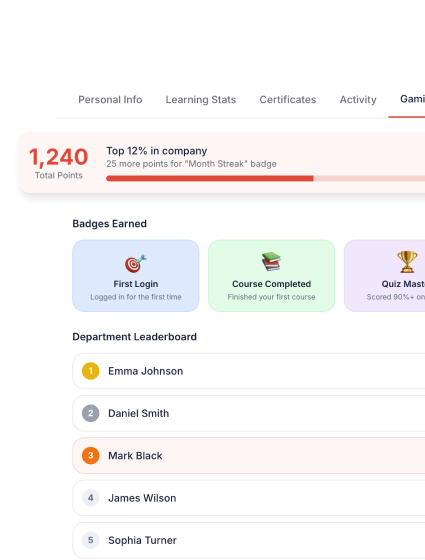This screenshot has height=560, width=425.
Task: Click the 1,240 Total Points figure
Action: click(59, 157)
